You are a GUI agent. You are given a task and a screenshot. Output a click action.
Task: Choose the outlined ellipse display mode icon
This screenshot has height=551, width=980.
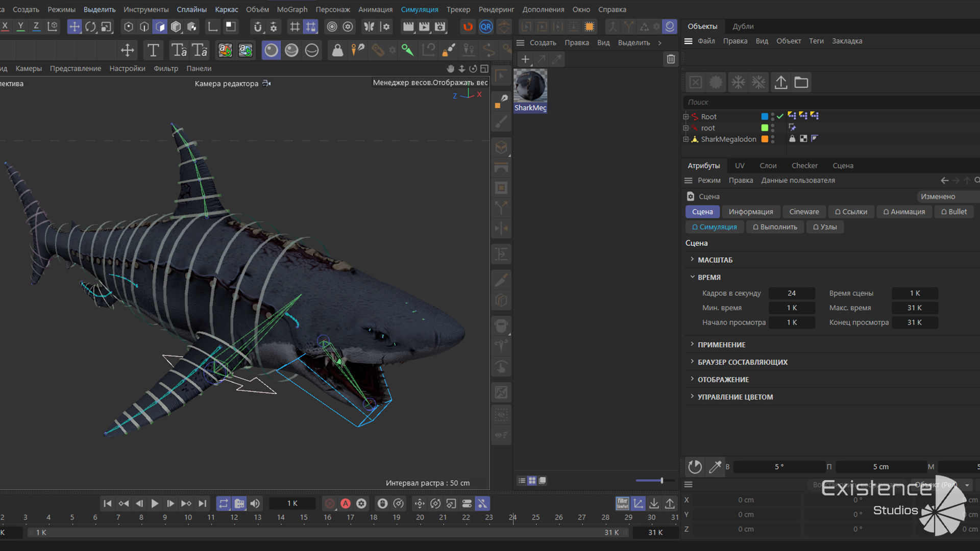point(312,50)
